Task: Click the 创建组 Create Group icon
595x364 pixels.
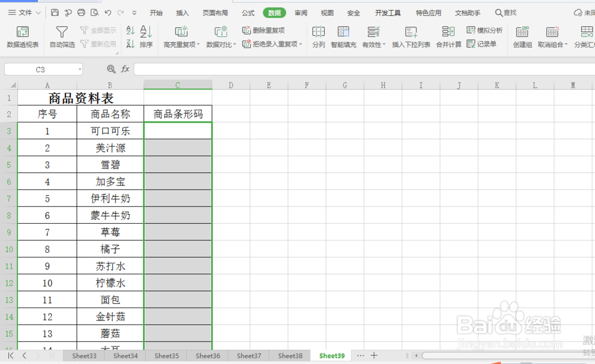Action: pos(522,36)
